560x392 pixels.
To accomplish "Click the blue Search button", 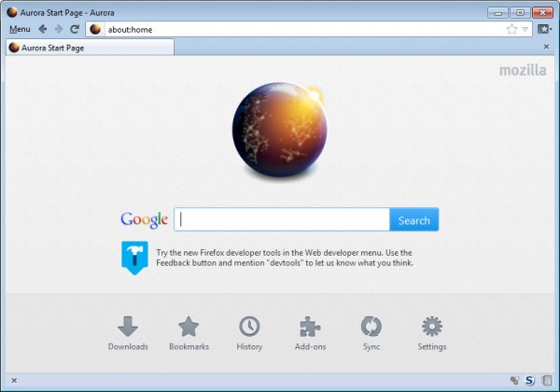I will [x=413, y=219].
